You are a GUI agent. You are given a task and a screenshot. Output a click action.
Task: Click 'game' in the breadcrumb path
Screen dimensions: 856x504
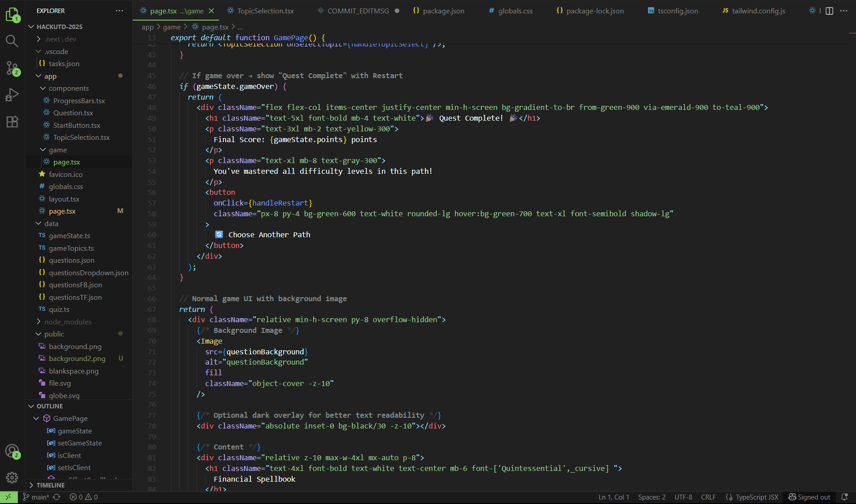(172, 27)
